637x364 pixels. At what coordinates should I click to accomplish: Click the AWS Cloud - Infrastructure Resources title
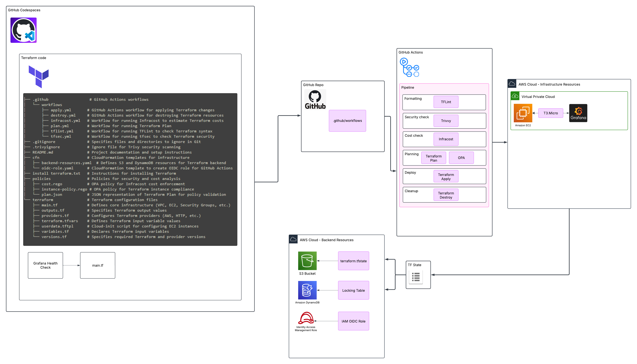[549, 84]
